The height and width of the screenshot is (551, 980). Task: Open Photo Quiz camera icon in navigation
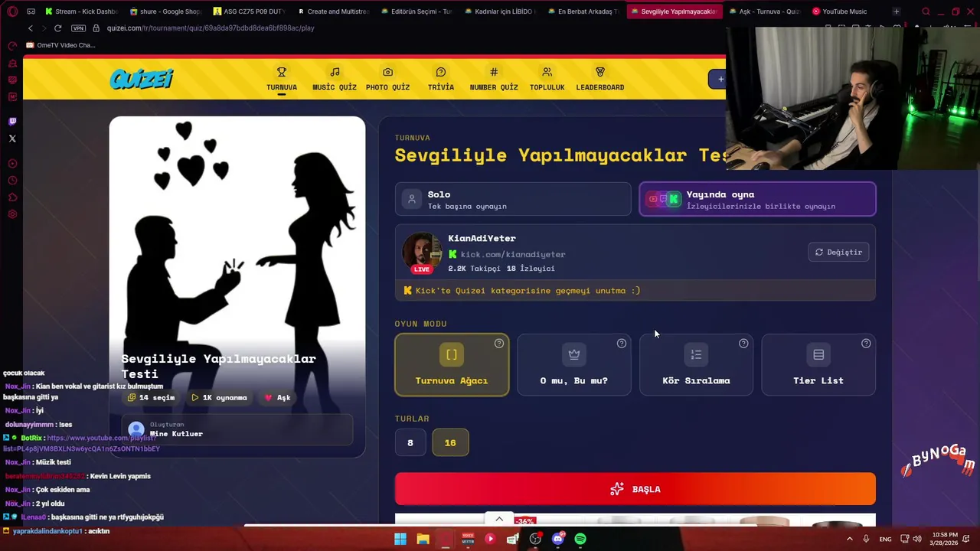387,79
